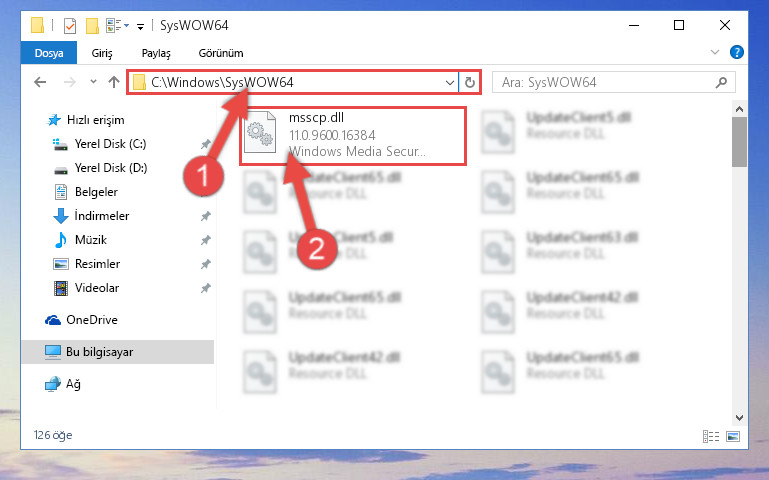The height and width of the screenshot is (480, 769).
Task: Switch to details view in the status bar
Action: pyautogui.click(x=711, y=436)
